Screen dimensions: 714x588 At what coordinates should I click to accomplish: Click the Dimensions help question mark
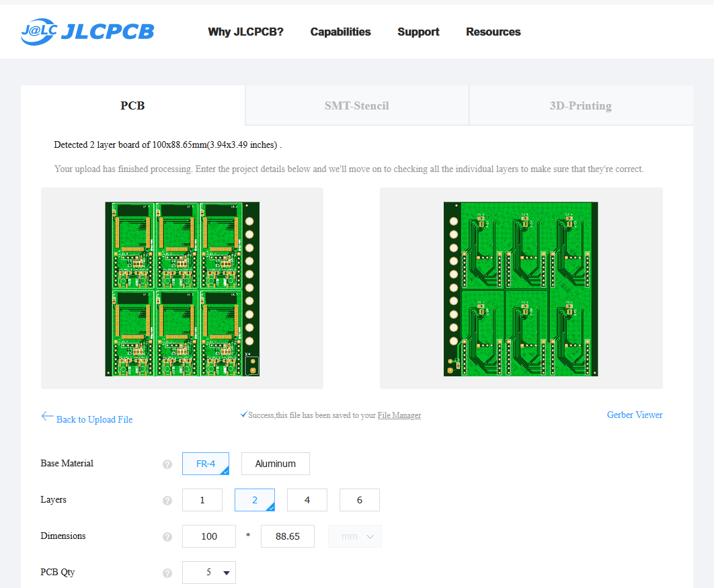coord(167,536)
